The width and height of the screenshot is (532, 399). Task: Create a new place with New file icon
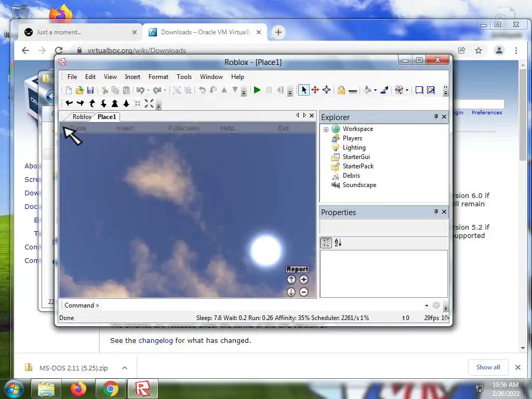[x=69, y=90]
